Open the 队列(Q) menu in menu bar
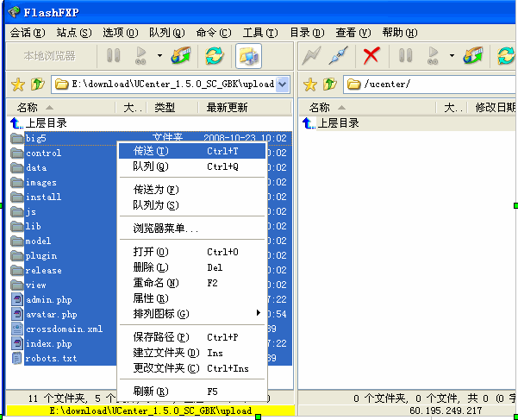 point(167,33)
